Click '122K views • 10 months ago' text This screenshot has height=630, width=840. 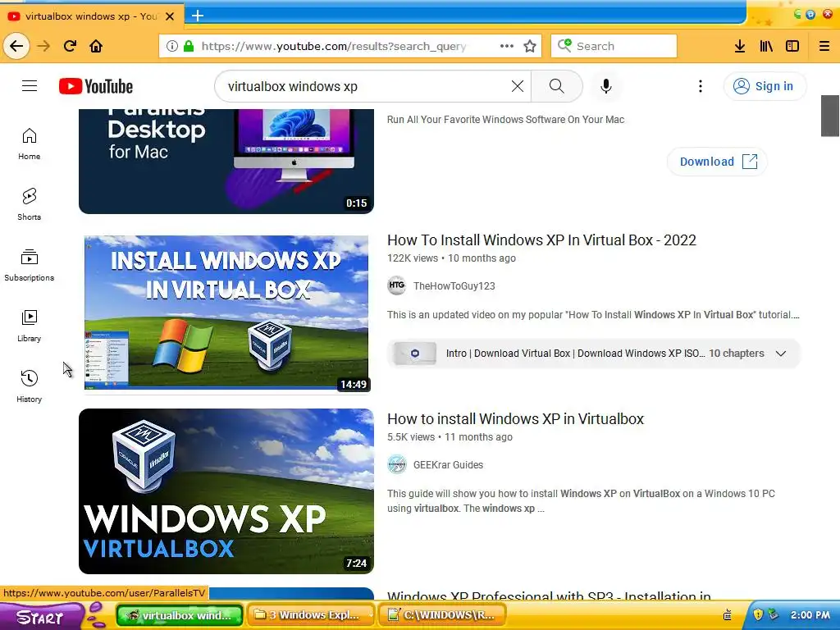tap(452, 258)
